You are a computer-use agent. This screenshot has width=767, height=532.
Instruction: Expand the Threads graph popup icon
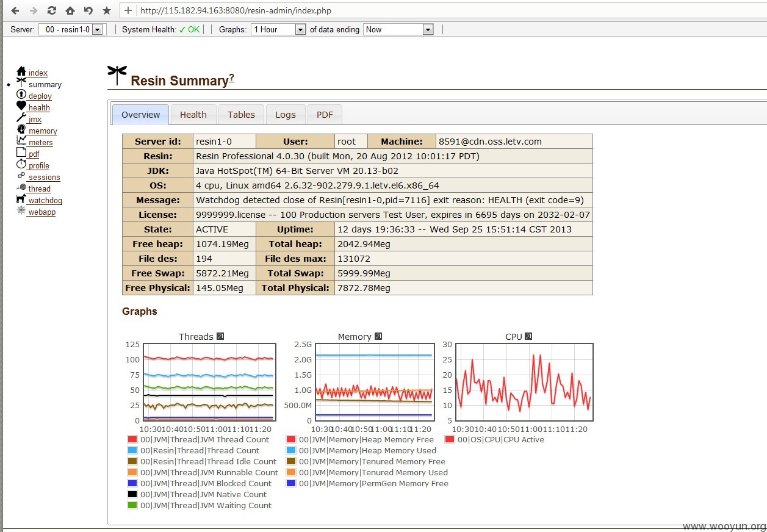[220, 336]
